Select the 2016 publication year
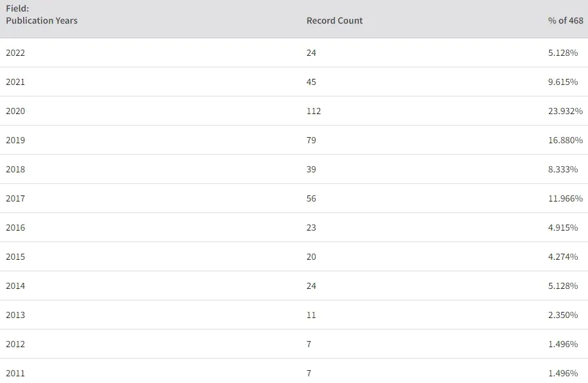This screenshot has width=588, height=383. coord(15,228)
